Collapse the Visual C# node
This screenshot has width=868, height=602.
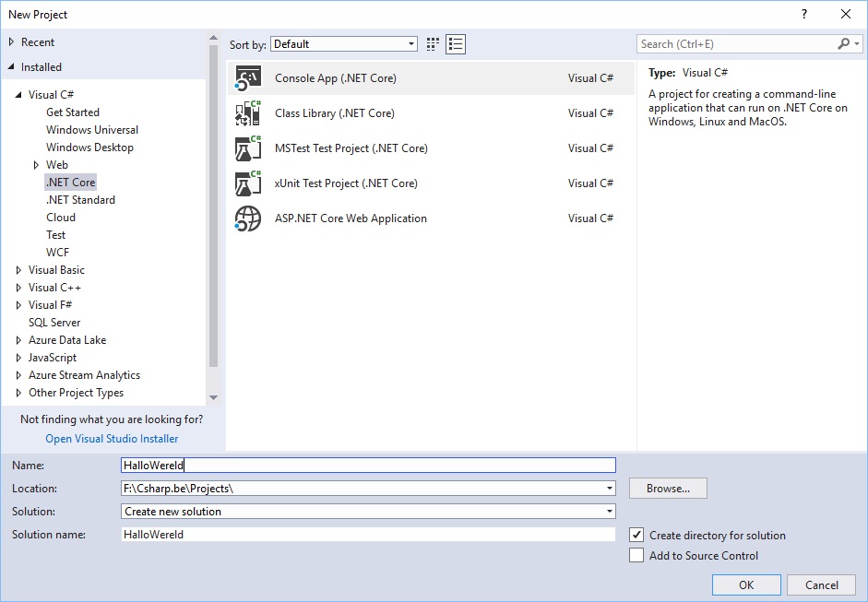pos(18,95)
